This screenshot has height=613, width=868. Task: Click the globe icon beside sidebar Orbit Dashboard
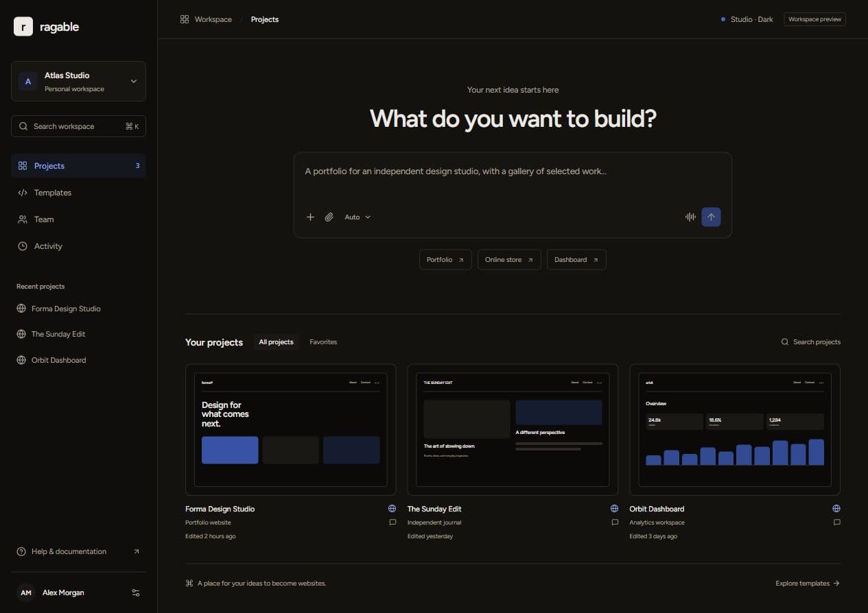pyautogui.click(x=21, y=360)
